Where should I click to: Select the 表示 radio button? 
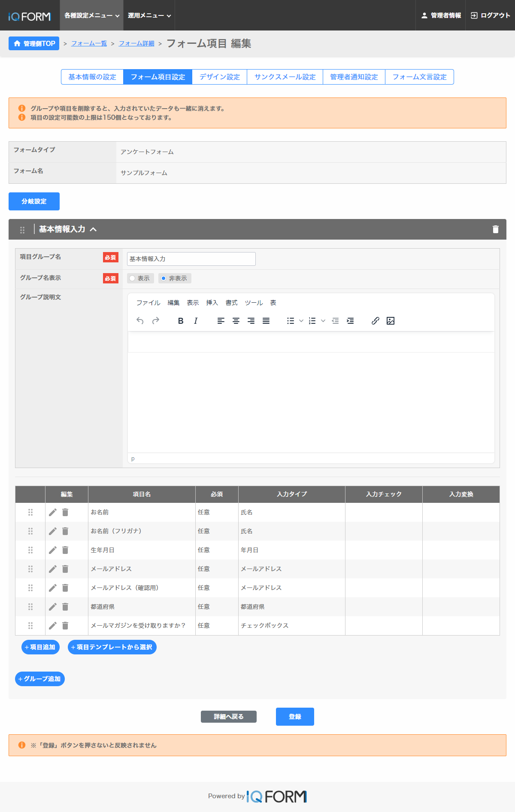pos(133,278)
